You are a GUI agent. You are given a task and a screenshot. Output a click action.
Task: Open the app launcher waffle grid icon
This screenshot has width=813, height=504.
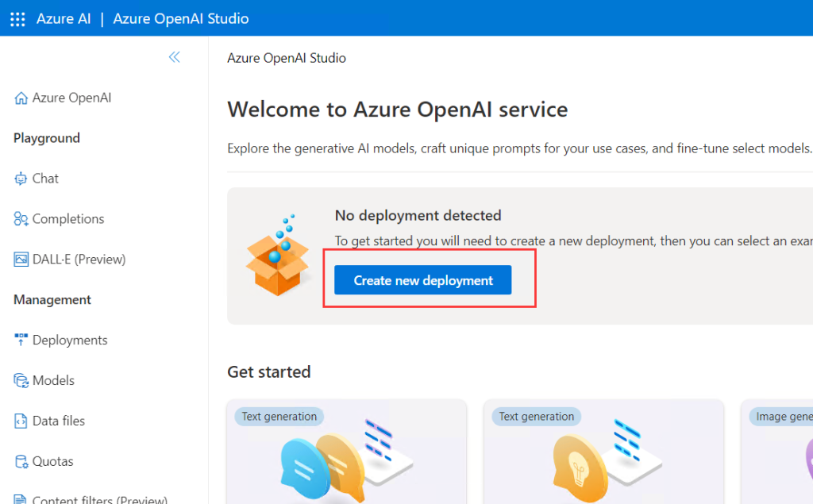tap(17, 18)
